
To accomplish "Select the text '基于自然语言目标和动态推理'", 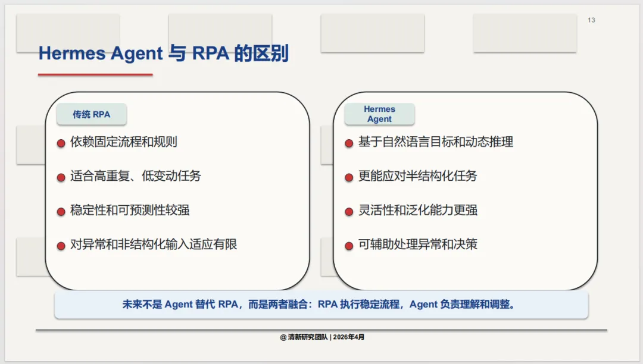I will [435, 142].
